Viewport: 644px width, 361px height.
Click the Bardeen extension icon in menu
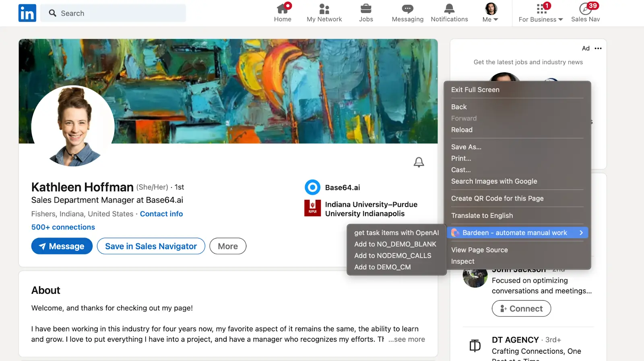pos(455,233)
